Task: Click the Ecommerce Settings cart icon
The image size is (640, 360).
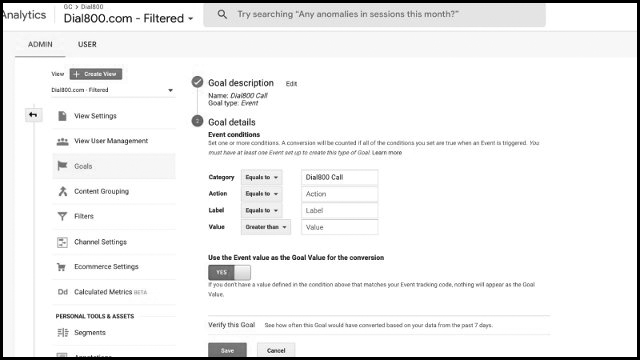Action: (x=62, y=267)
